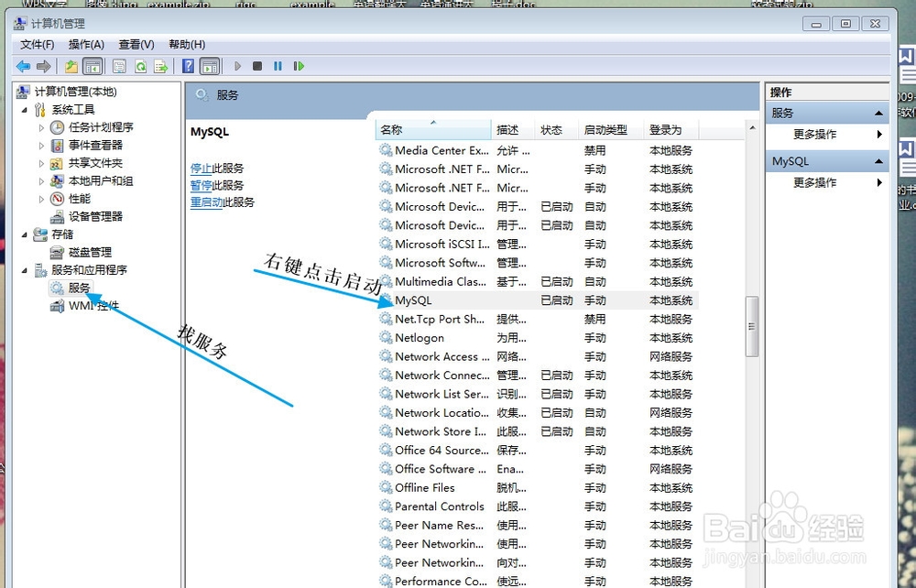
Task: Click gear icon beside Multimedia Clas...
Action: click(x=386, y=281)
